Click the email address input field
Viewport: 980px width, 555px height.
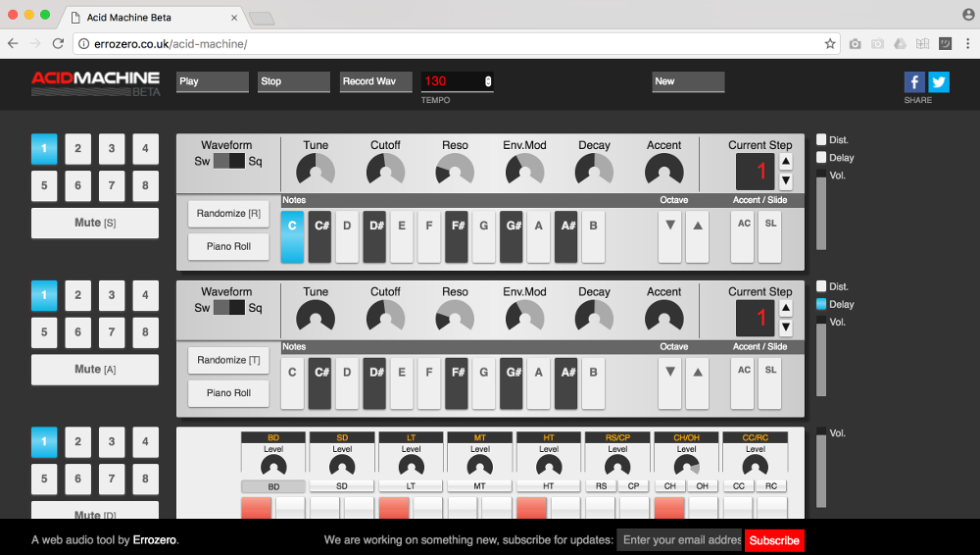(x=680, y=540)
